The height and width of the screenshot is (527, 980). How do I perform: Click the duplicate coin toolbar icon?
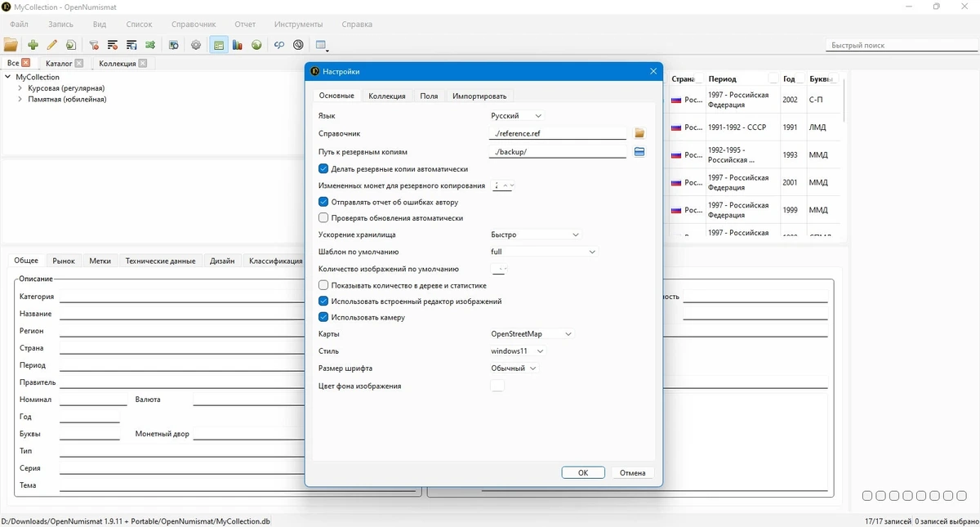71,45
